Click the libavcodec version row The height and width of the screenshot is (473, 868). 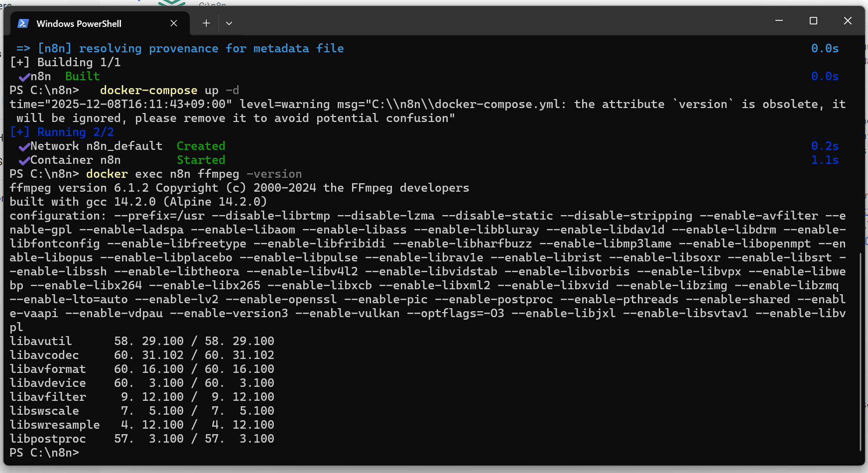pyautogui.click(x=142, y=355)
